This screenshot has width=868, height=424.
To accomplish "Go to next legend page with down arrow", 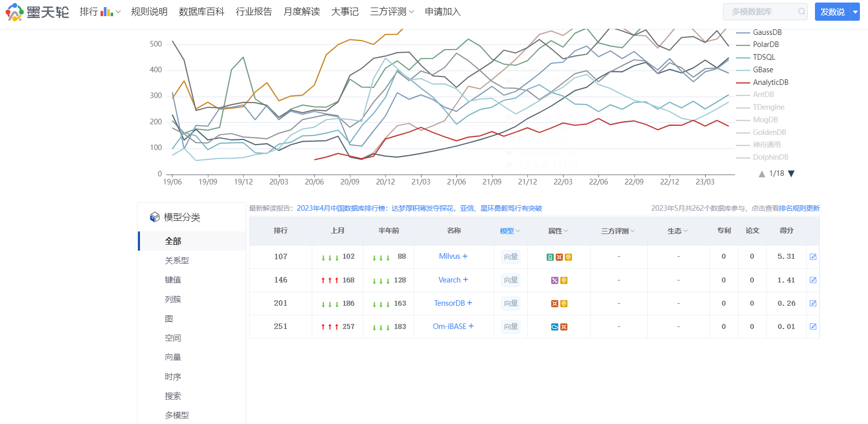I will (x=791, y=174).
